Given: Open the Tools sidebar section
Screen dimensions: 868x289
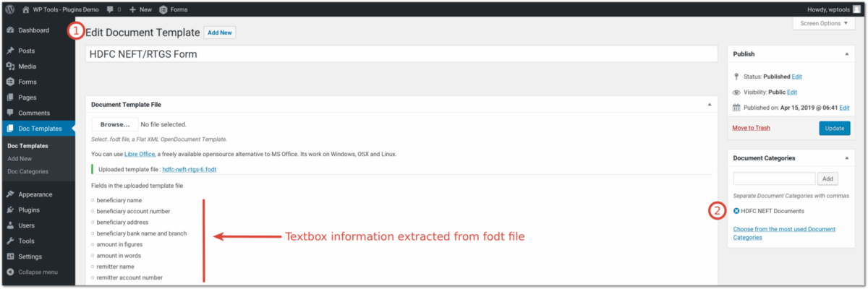Looking at the screenshot, I should point(36,241).
